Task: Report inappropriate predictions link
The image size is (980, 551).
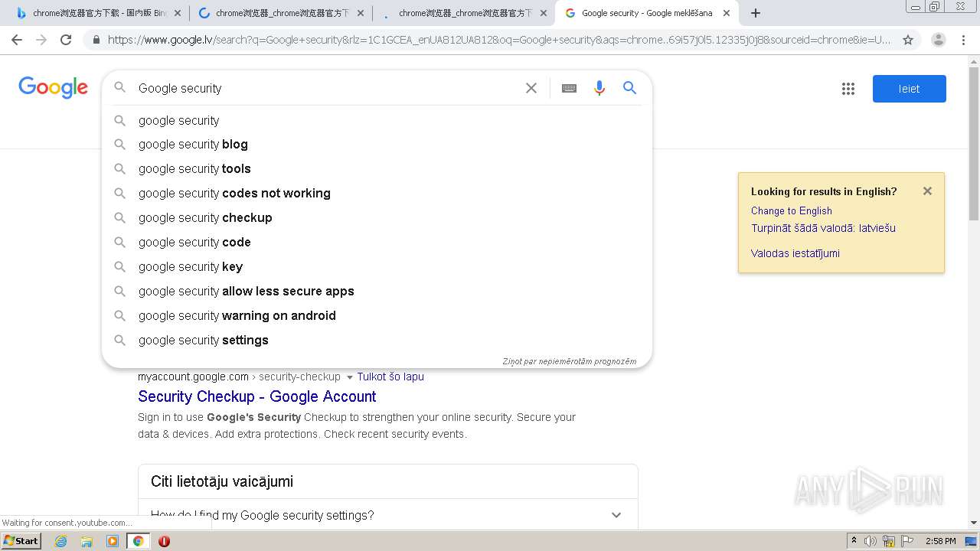Action: (569, 361)
